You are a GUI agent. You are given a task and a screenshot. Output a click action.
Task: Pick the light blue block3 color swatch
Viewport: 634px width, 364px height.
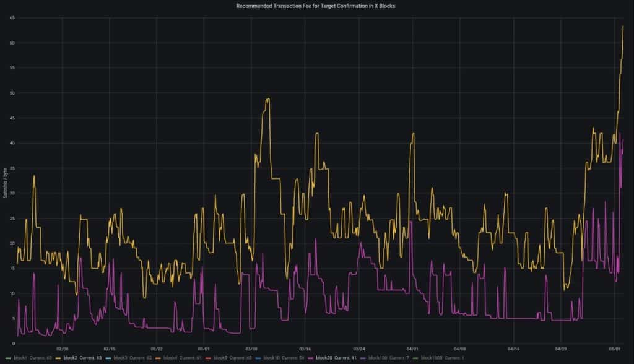(108, 358)
